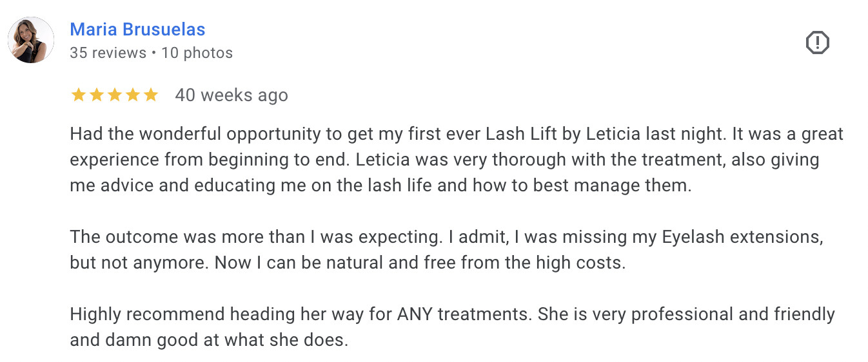
Task: Click the phrase "educating me on the lash life"
Action: coord(308,186)
